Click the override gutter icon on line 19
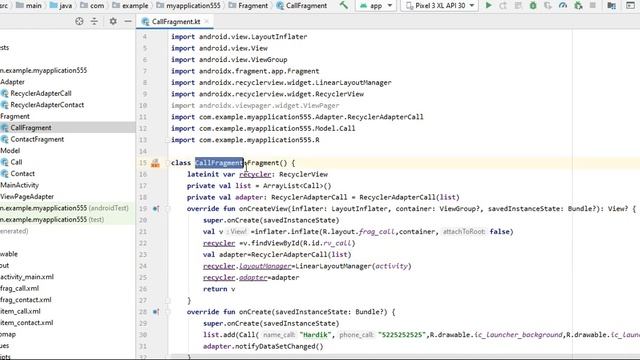 point(156,209)
